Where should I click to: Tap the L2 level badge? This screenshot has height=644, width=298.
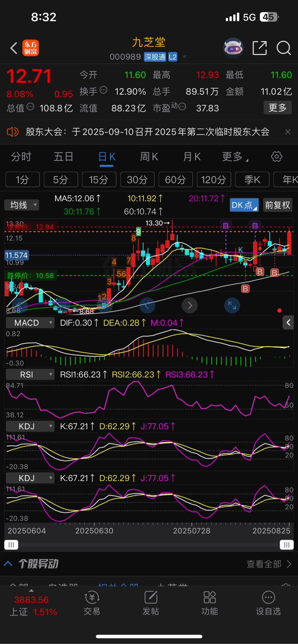(x=173, y=57)
